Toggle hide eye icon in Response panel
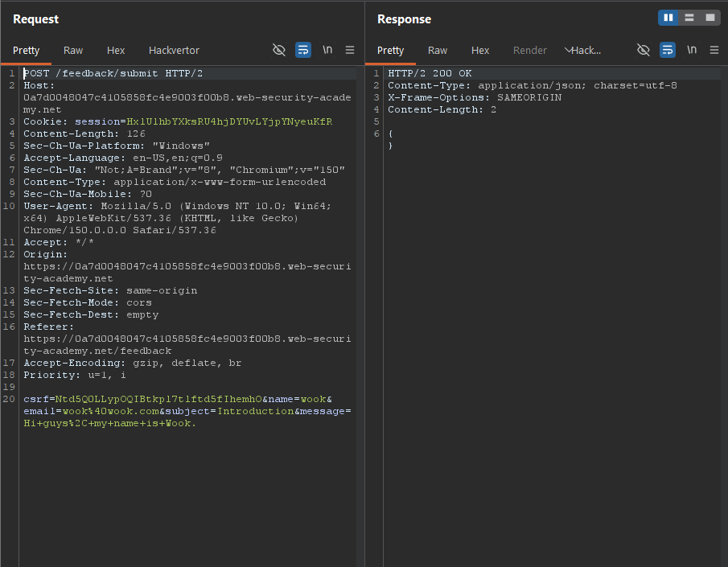This screenshot has width=728, height=567. click(x=643, y=50)
